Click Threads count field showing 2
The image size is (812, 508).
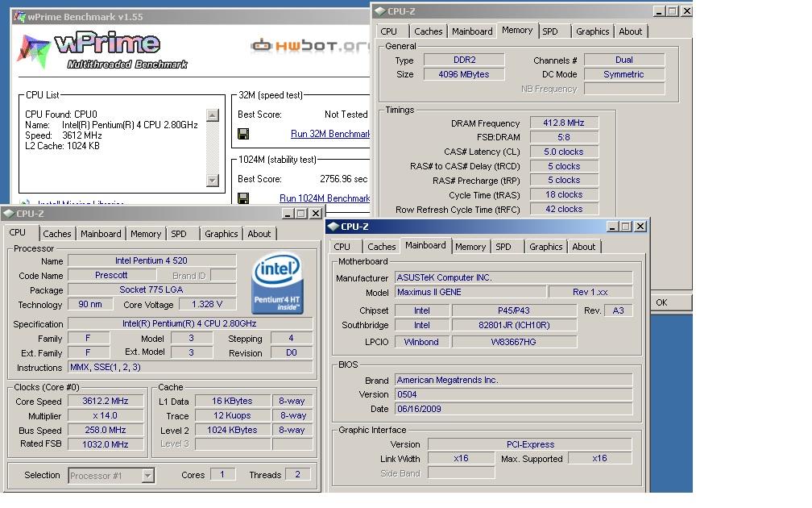[298, 474]
